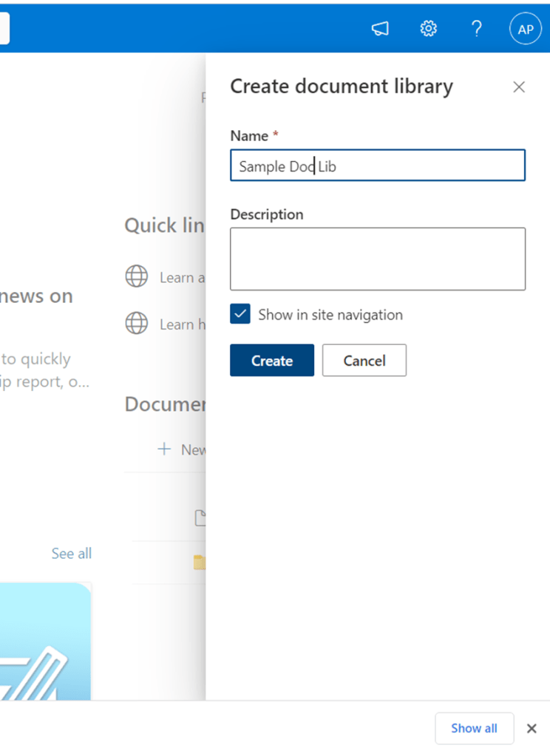Screen dimensions: 550x756
Task: Click the first globe icon under Quick links
Action: pos(136,276)
